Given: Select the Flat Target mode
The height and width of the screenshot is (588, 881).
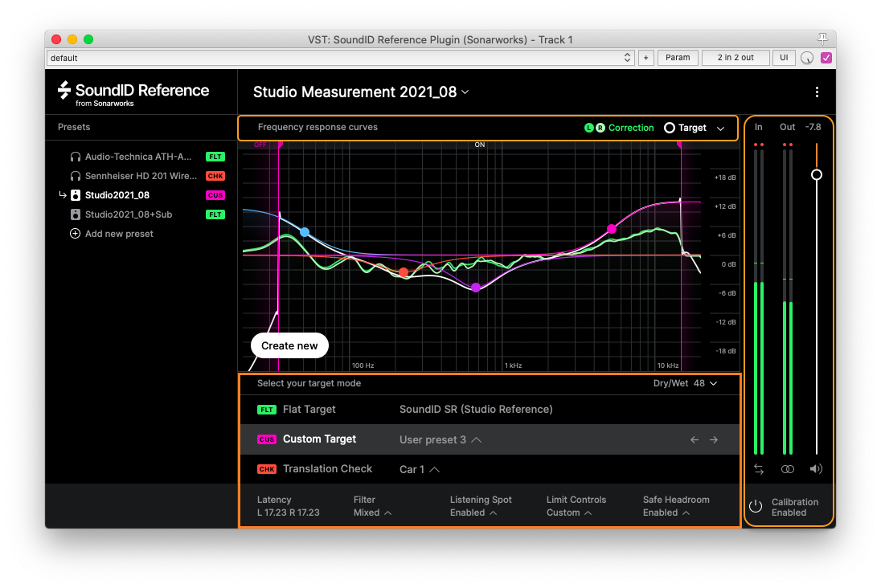Looking at the screenshot, I should (x=309, y=410).
